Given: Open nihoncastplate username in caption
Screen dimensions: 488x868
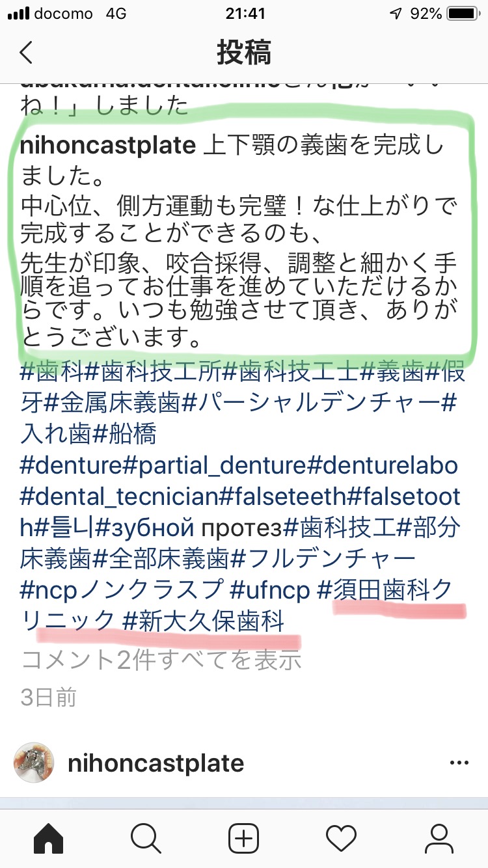Looking at the screenshot, I should (x=108, y=146).
